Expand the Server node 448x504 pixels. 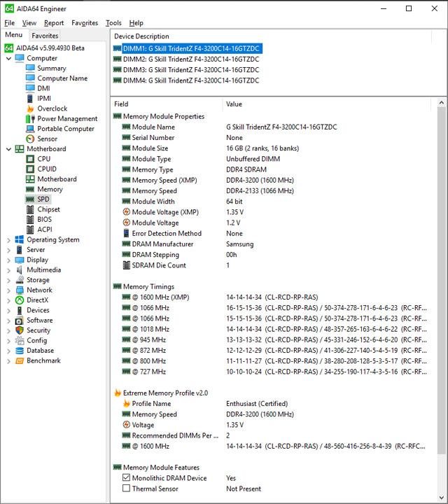click(8, 250)
